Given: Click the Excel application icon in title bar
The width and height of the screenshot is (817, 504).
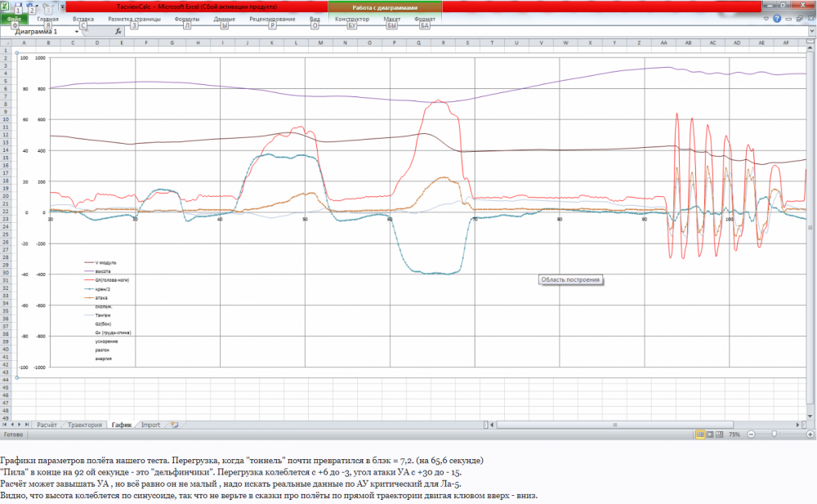Looking at the screenshot, I should pos(5,7).
